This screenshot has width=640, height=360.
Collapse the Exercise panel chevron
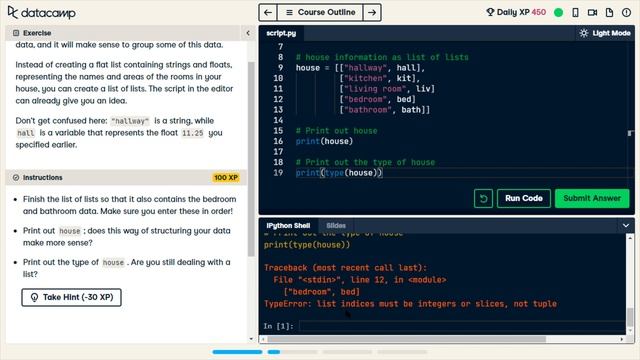pos(248,33)
